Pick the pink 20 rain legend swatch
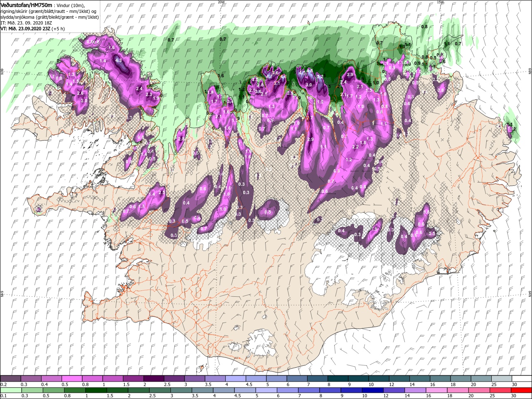 [479, 390]
